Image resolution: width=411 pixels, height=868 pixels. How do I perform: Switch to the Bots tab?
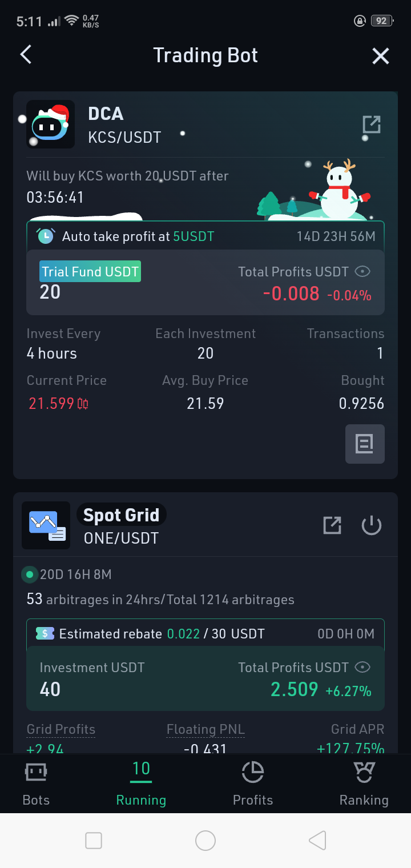click(x=36, y=784)
